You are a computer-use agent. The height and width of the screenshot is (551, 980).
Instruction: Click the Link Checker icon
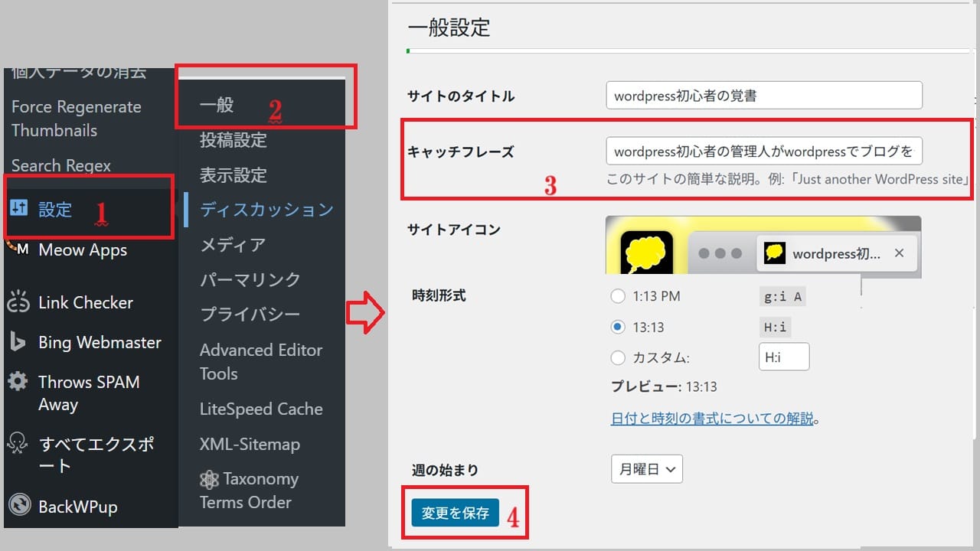pyautogui.click(x=18, y=303)
